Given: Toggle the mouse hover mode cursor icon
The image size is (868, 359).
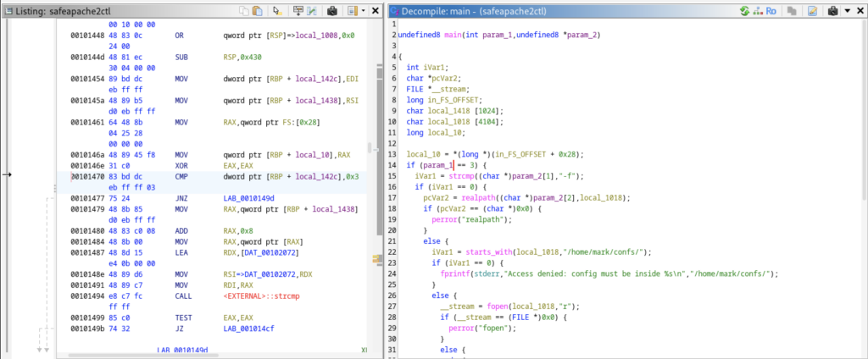Looking at the screenshot, I should click(x=276, y=11).
